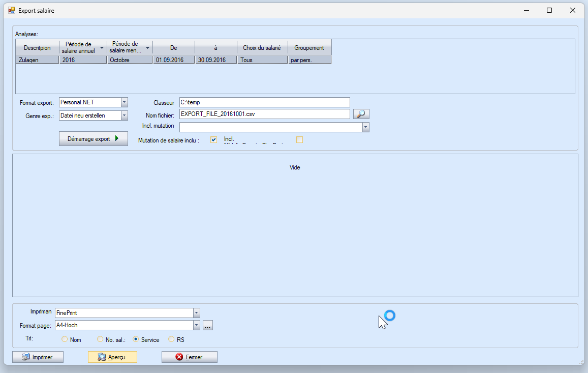Click the Imprimer printer button
The height and width of the screenshot is (373, 588).
pos(38,357)
